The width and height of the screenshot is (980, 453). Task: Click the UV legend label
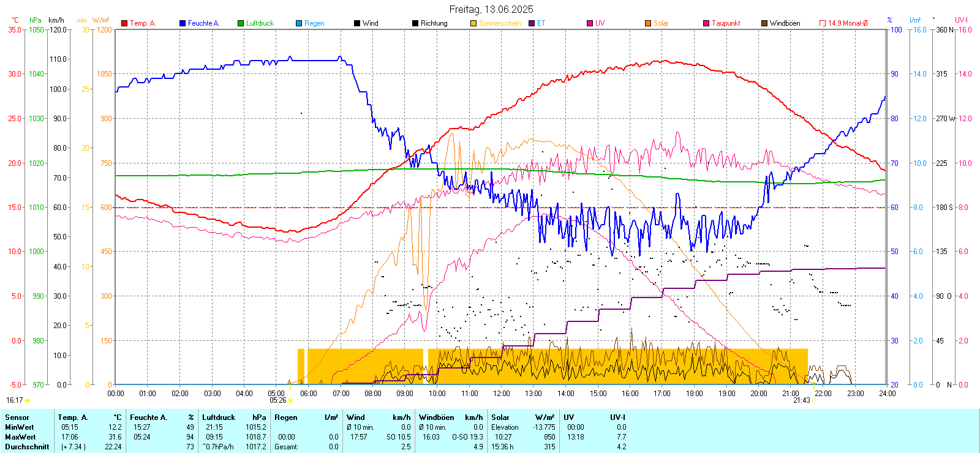tap(600, 23)
